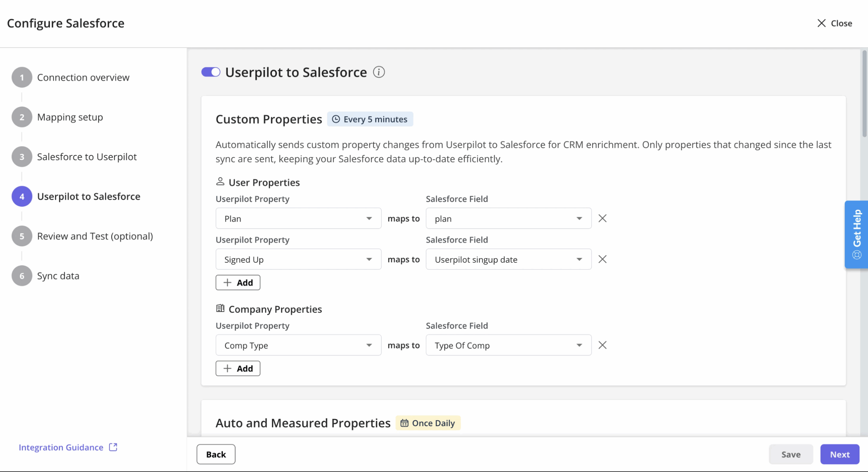The width and height of the screenshot is (868, 472).
Task: Click the clock icon in Every 5 minutes badge
Action: coord(336,119)
